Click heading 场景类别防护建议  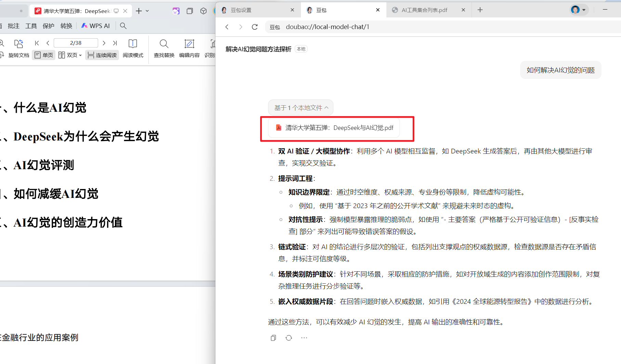305,274
